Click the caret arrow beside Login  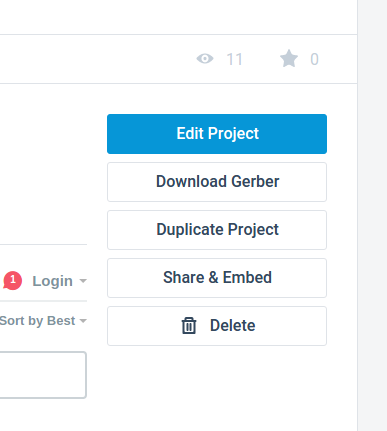(83, 281)
